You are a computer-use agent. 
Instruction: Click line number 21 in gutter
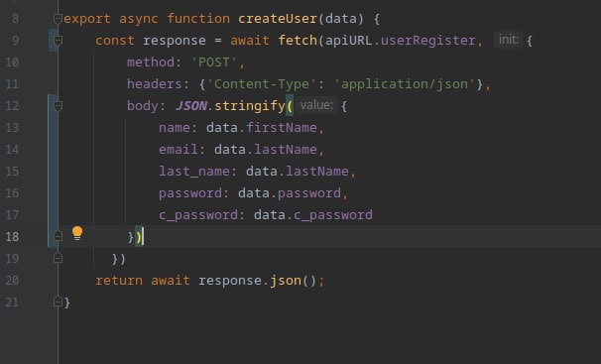(12, 303)
